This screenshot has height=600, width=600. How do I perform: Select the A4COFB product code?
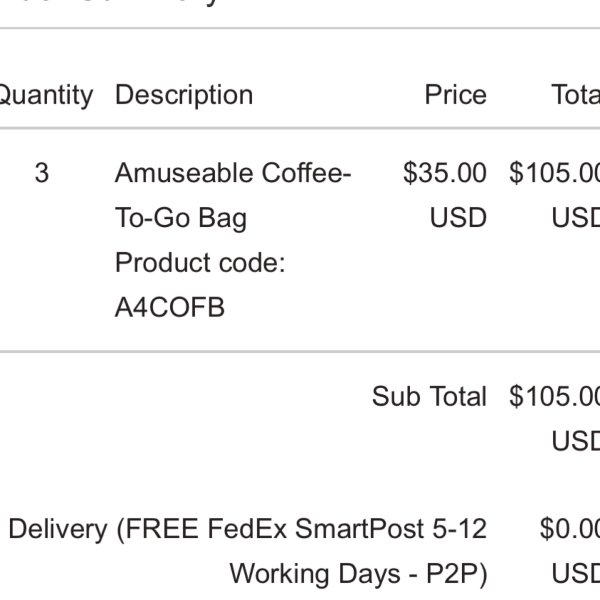pyautogui.click(x=170, y=308)
